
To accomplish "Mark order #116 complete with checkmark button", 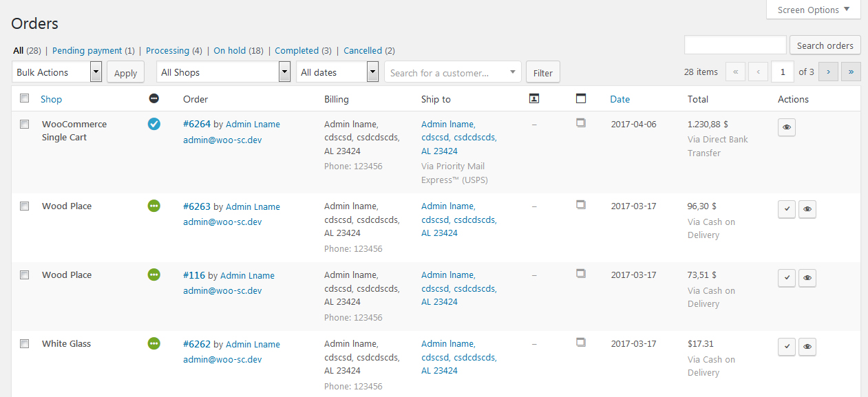I will point(787,278).
